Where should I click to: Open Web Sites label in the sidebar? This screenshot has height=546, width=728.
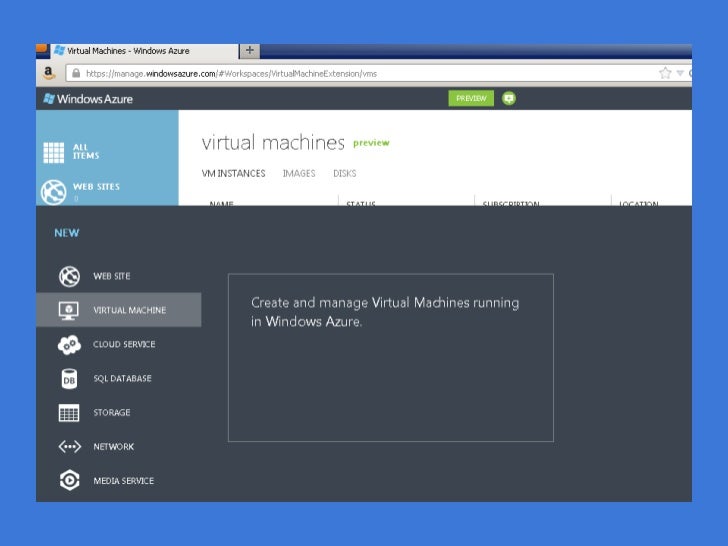coord(96,187)
